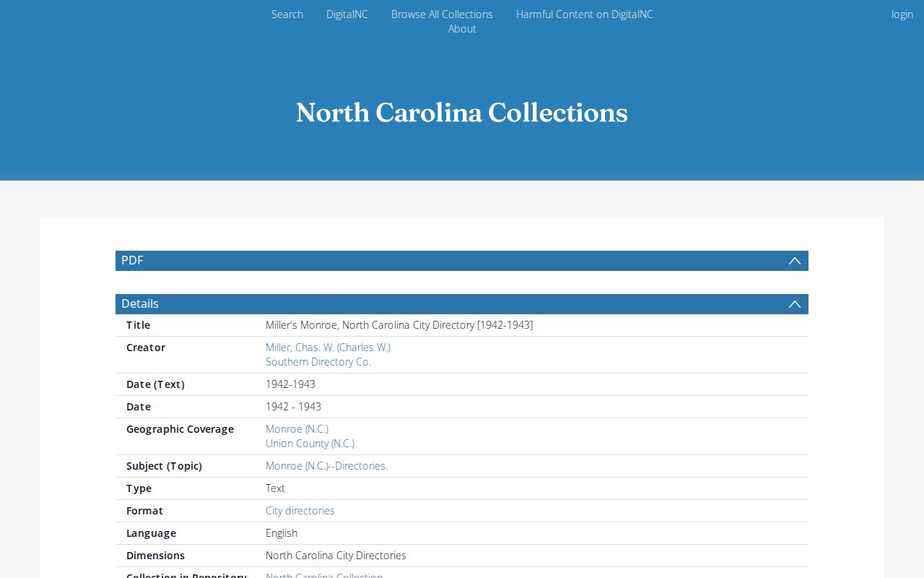This screenshot has width=924, height=578.
Task: Open the About page
Action: (462, 29)
